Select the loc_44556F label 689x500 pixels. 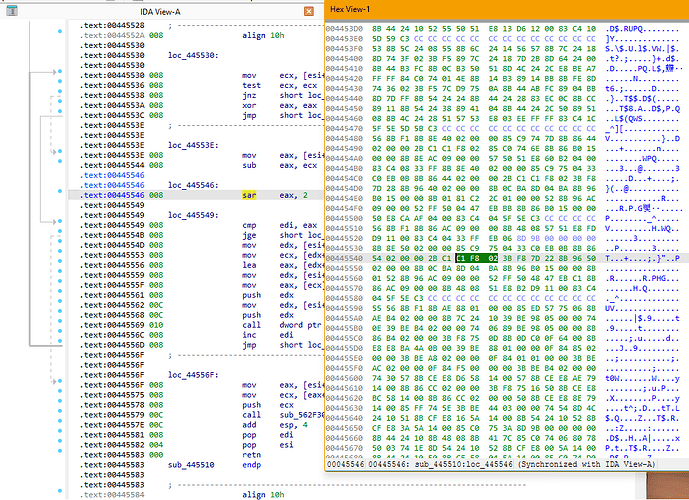point(193,375)
